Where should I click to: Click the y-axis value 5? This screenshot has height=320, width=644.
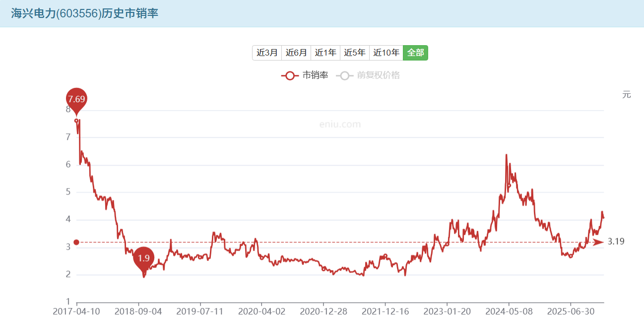(x=68, y=192)
